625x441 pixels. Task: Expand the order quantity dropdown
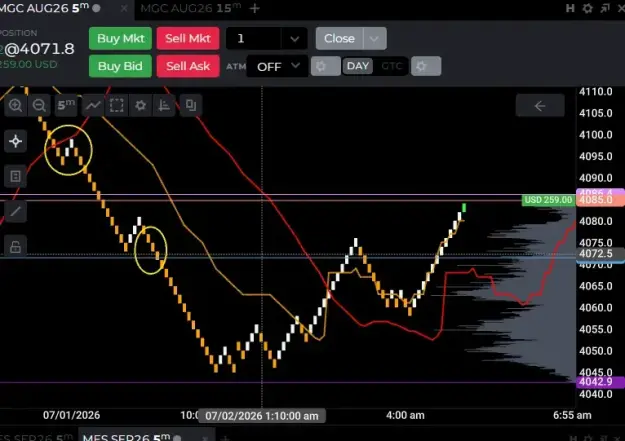295,39
